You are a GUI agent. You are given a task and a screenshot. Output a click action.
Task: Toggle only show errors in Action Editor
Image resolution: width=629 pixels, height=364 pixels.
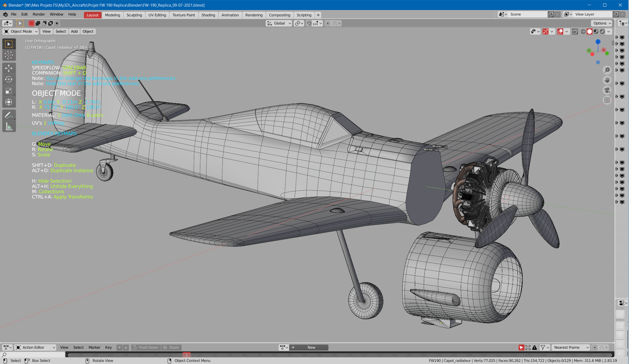point(535,347)
